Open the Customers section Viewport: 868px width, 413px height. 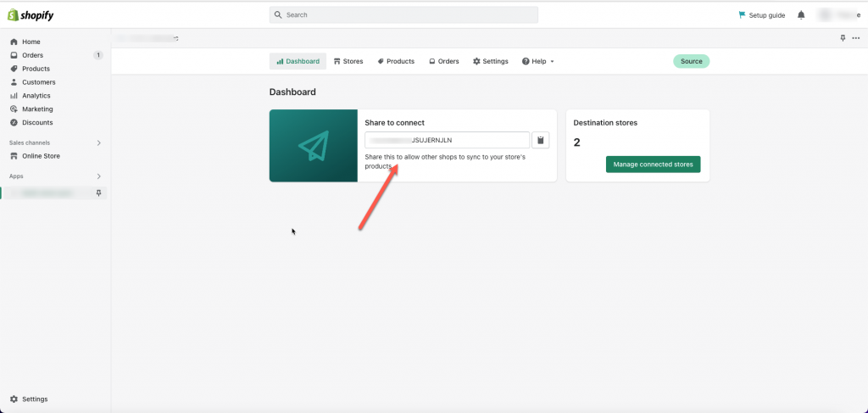[39, 82]
